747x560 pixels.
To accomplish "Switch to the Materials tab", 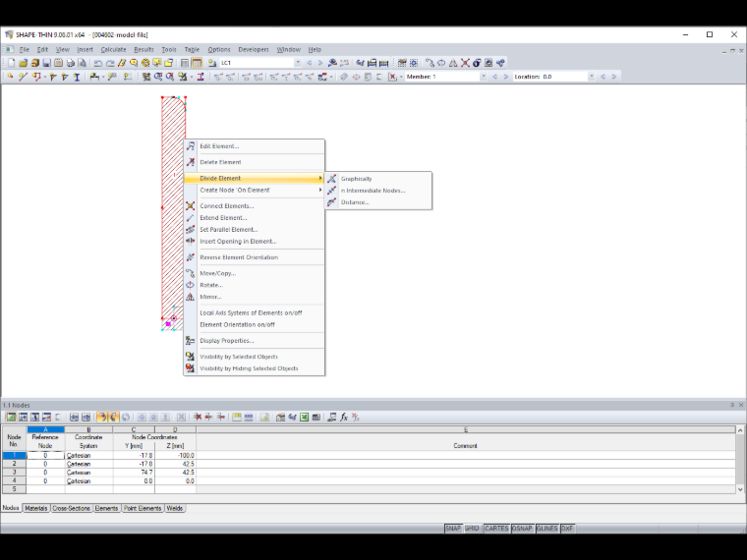I will 36,509.
